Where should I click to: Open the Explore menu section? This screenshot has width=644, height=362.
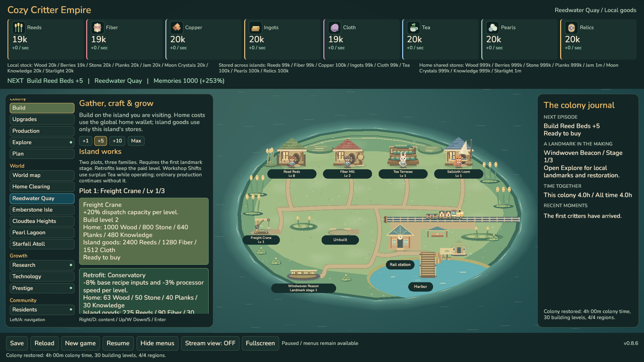[42, 142]
